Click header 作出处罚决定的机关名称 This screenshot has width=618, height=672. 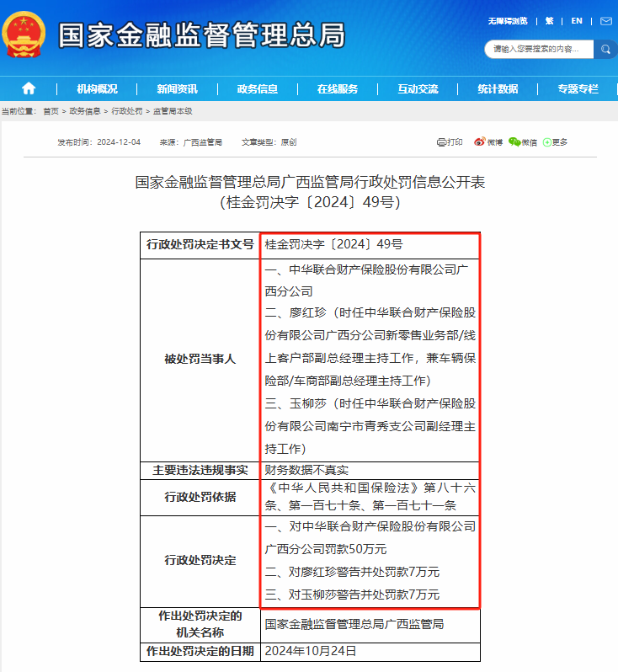pyautogui.click(x=200, y=625)
